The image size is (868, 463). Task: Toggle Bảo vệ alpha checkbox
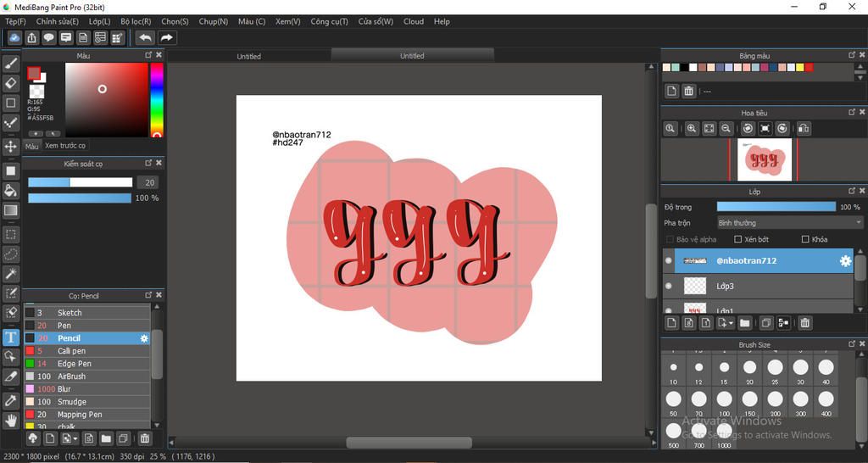click(x=670, y=239)
